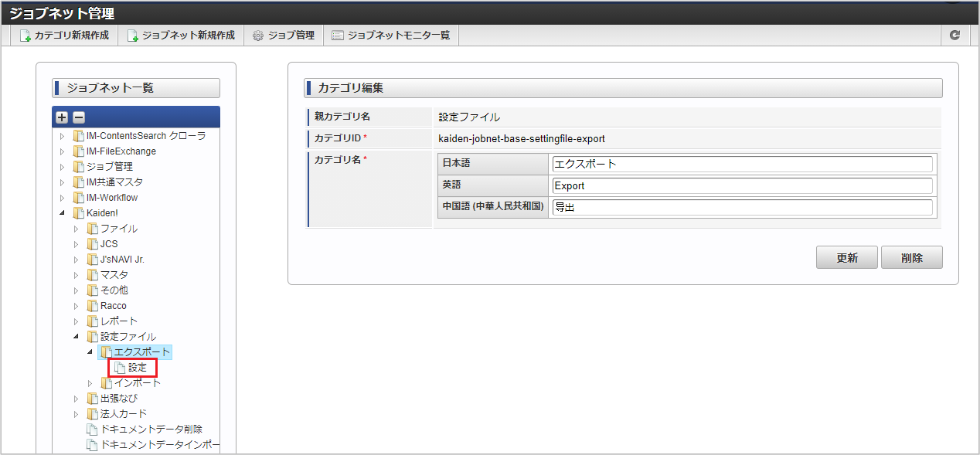Select ドキュメントデータ削除 jobnet in tree
The height and width of the screenshot is (455, 980).
click(x=151, y=430)
